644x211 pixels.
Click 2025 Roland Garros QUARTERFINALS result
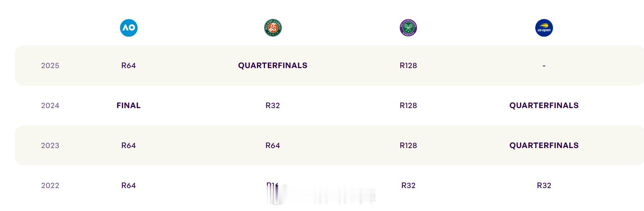pyautogui.click(x=273, y=66)
